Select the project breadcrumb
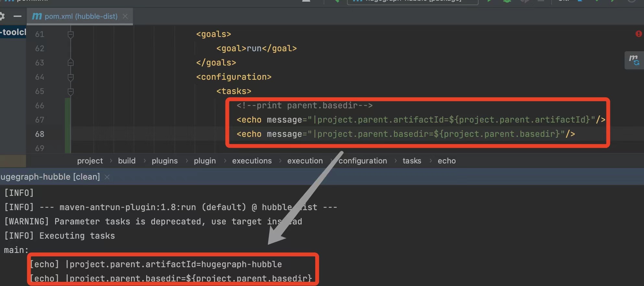The width and height of the screenshot is (644, 286). point(90,161)
